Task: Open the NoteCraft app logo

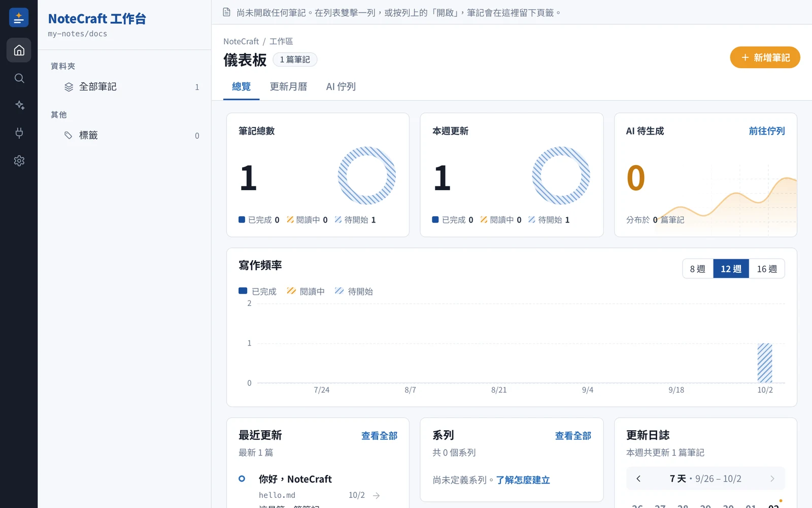Action: point(19,18)
